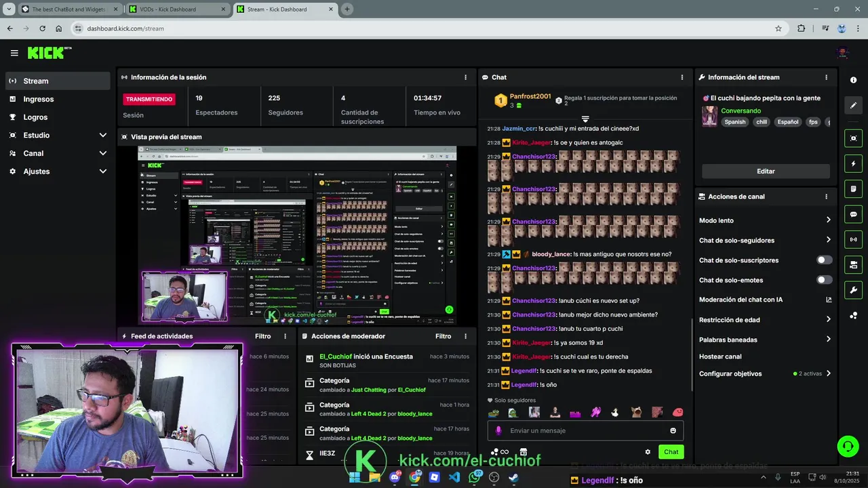The width and height of the screenshot is (868, 488).
Task: Toggle the chat bubble widget icon
Action: [853, 214]
